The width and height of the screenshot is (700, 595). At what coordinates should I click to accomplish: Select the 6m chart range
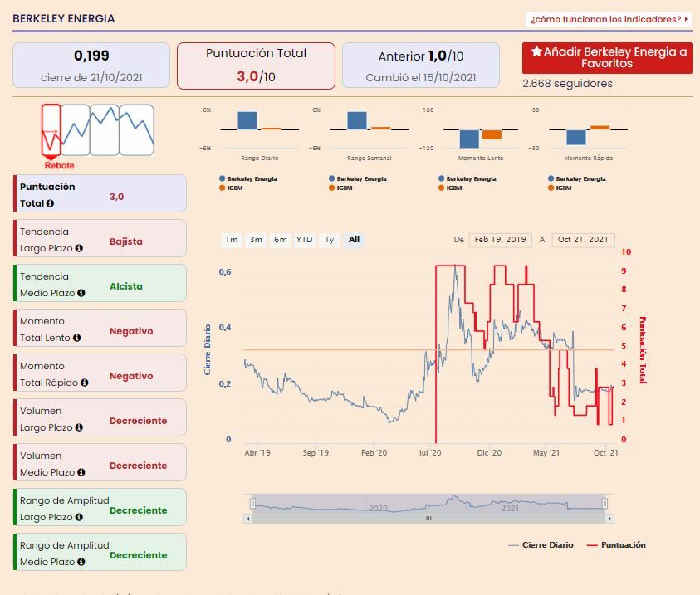click(281, 240)
